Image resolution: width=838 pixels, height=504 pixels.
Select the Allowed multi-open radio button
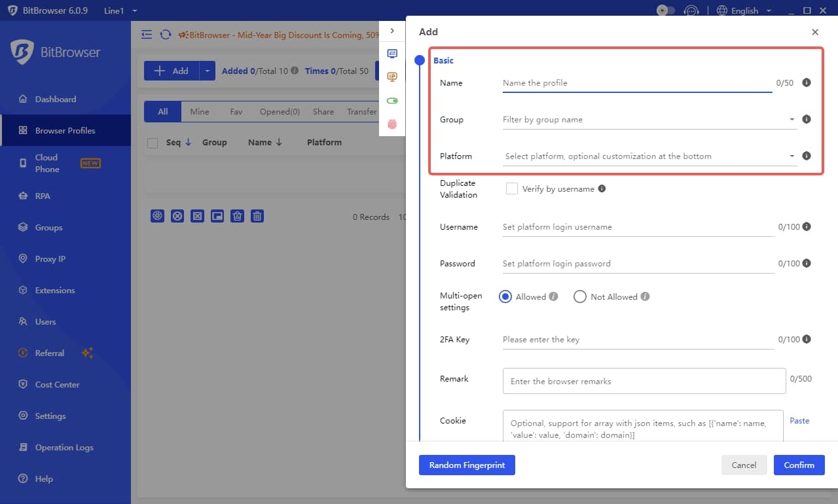coord(505,297)
